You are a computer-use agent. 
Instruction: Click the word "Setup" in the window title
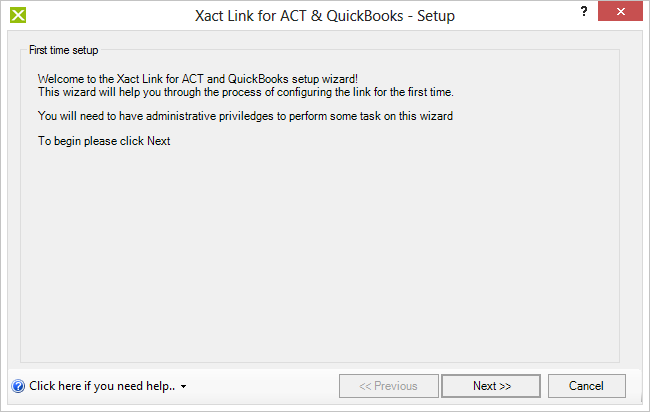436,16
